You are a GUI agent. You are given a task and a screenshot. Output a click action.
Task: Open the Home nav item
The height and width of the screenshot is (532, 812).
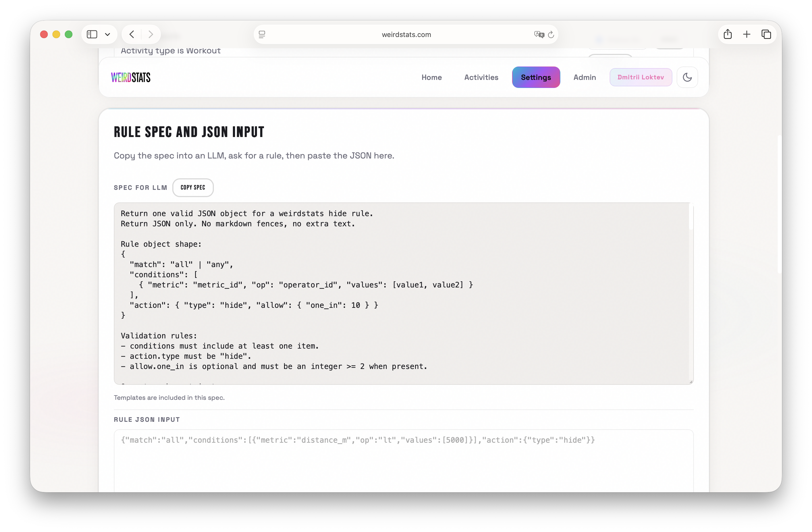pyautogui.click(x=431, y=77)
